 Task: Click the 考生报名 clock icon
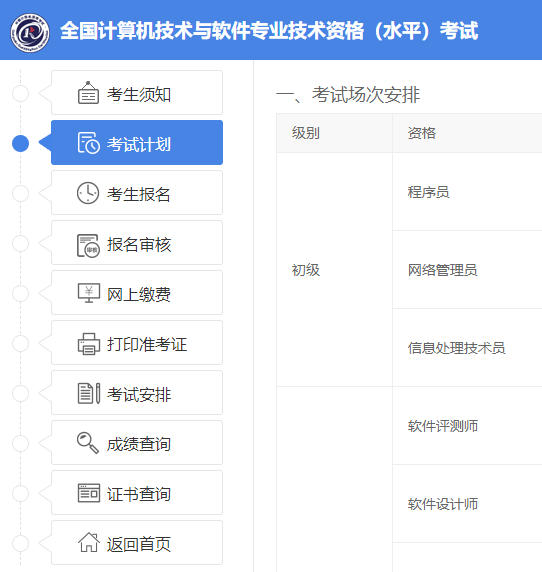point(88,193)
